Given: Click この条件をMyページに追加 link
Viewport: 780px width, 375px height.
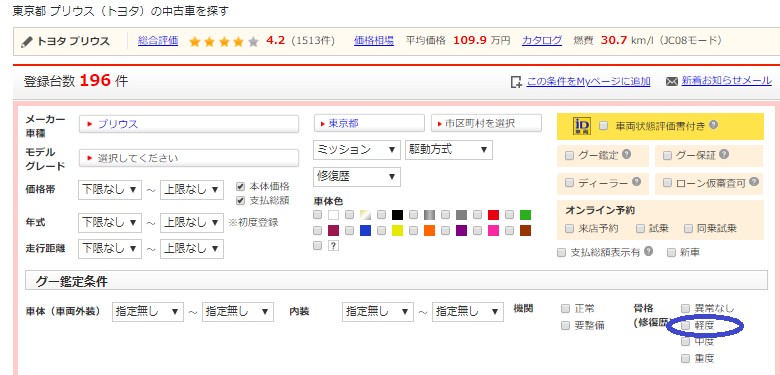Looking at the screenshot, I should 588,82.
